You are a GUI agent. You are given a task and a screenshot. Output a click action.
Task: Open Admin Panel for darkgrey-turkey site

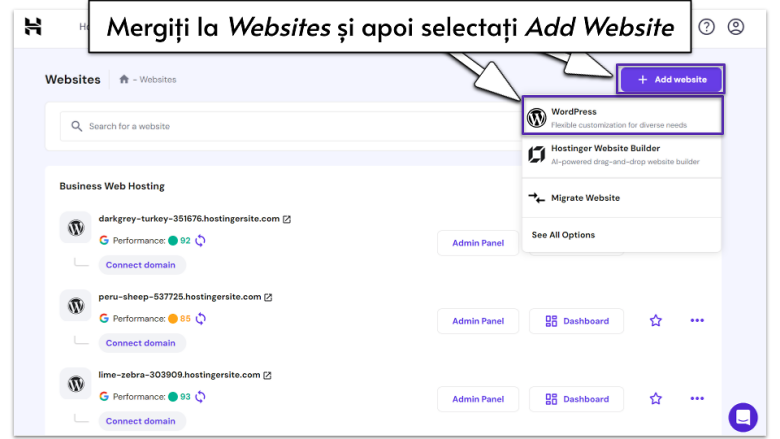(x=478, y=243)
